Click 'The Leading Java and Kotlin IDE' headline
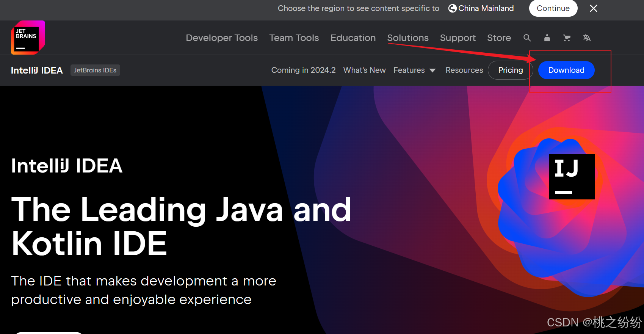The height and width of the screenshot is (334, 644). pos(181,226)
